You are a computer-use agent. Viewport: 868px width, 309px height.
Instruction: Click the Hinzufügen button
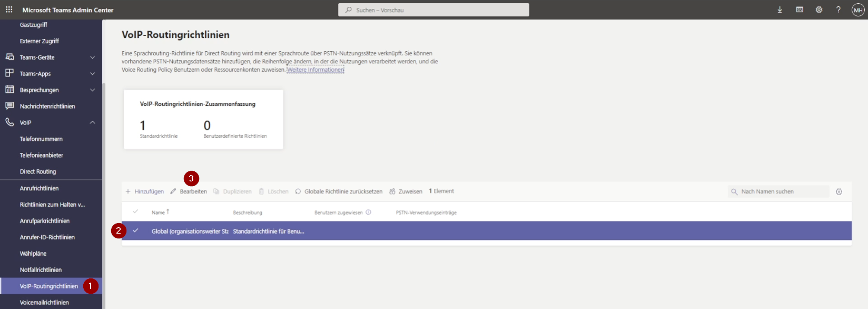pos(144,191)
